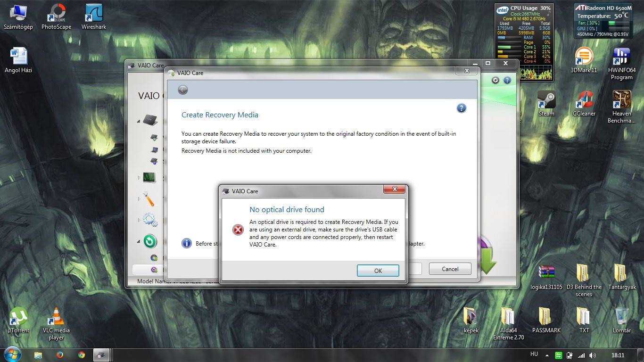Open the volume speaker tray icon
The width and height of the screenshot is (644, 362).
pyautogui.click(x=593, y=355)
